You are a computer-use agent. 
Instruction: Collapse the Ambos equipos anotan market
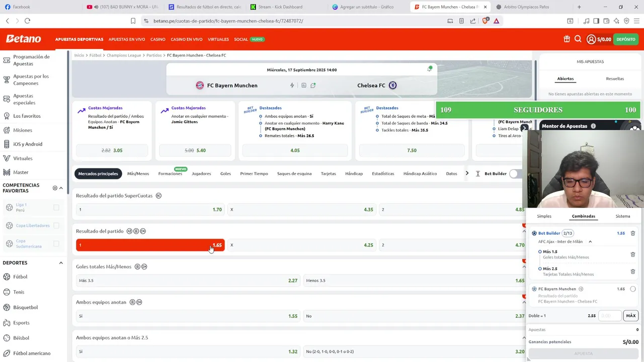[524, 302]
